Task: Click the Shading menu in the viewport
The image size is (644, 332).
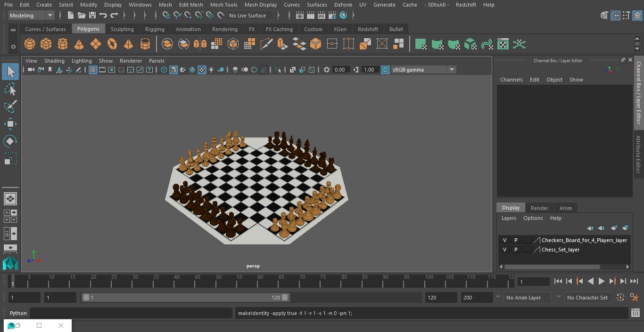Action: coord(54,61)
